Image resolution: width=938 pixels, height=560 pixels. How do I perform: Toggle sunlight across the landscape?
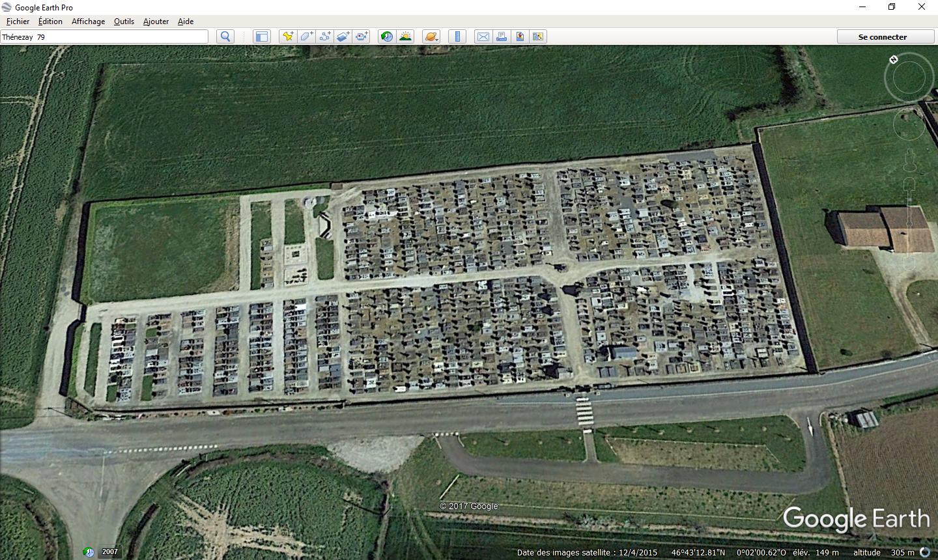coord(405,36)
